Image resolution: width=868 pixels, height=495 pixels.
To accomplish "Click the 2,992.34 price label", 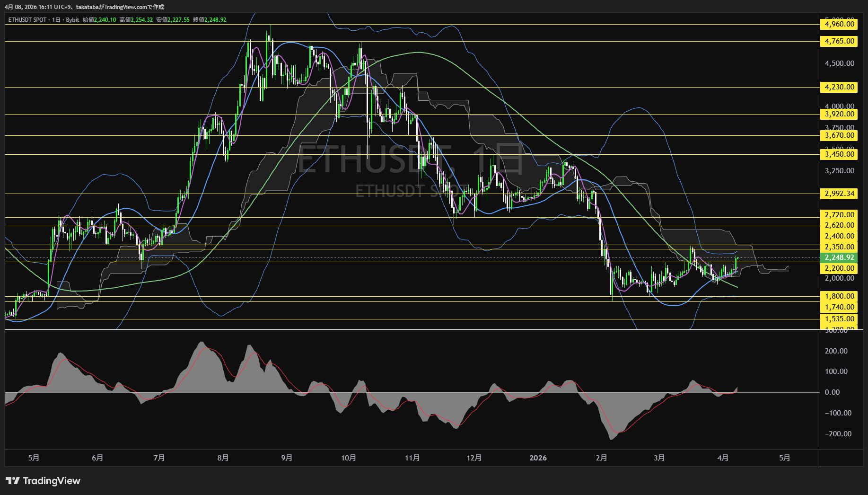I will (x=839, y=194).
